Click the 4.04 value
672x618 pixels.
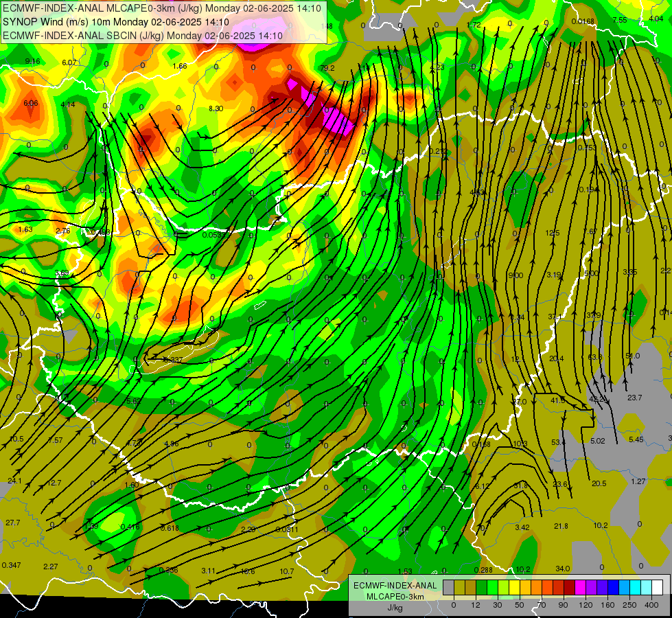tap(656, 19)
